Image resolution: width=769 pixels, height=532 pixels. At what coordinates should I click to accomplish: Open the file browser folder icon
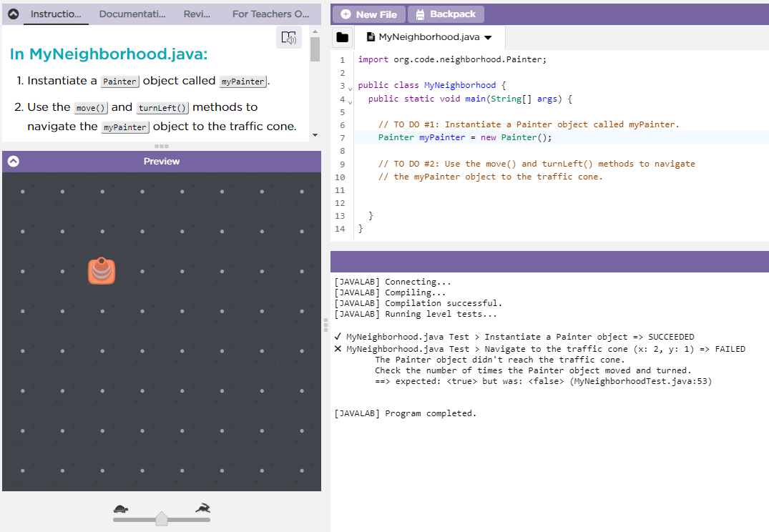point(343,37)
